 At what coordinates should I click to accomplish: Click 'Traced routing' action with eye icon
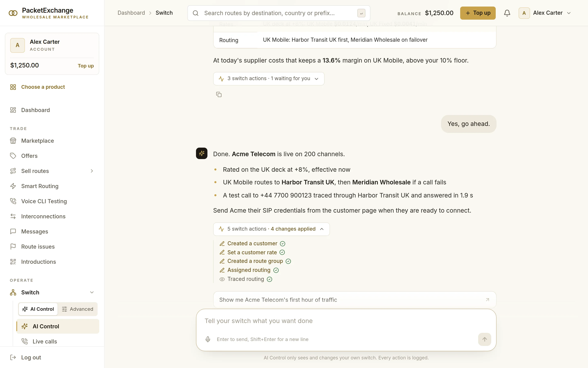tap(246, 279)
